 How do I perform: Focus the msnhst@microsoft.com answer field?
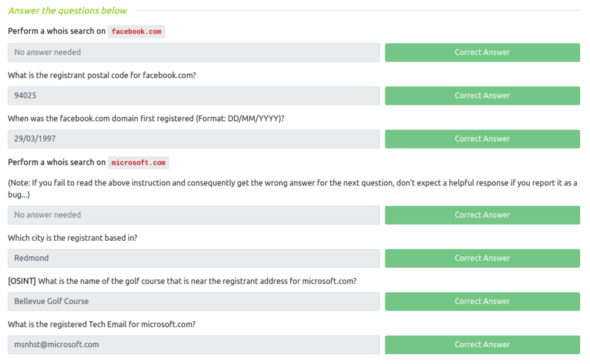[194, 344]
